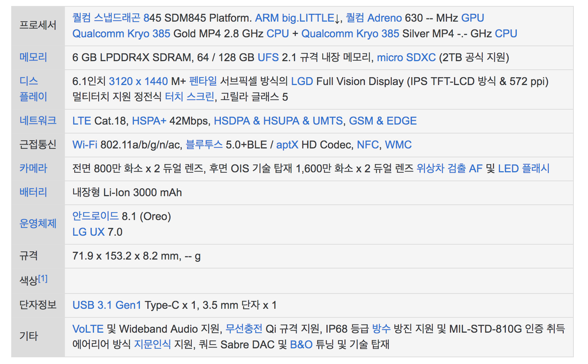Open the 펜타일 link
The image size is (588, 364).
[x=203, y=81]
